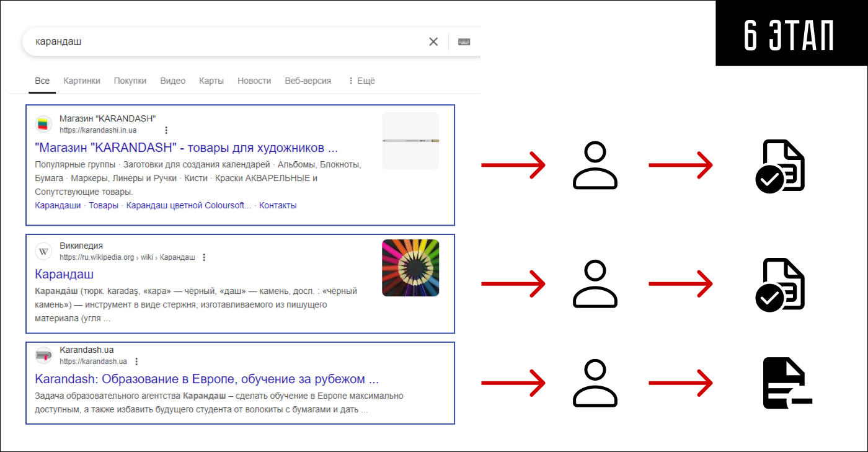Open the Карты tab
The width and height of the screenshot is (868, 452).
pos(211,81)
